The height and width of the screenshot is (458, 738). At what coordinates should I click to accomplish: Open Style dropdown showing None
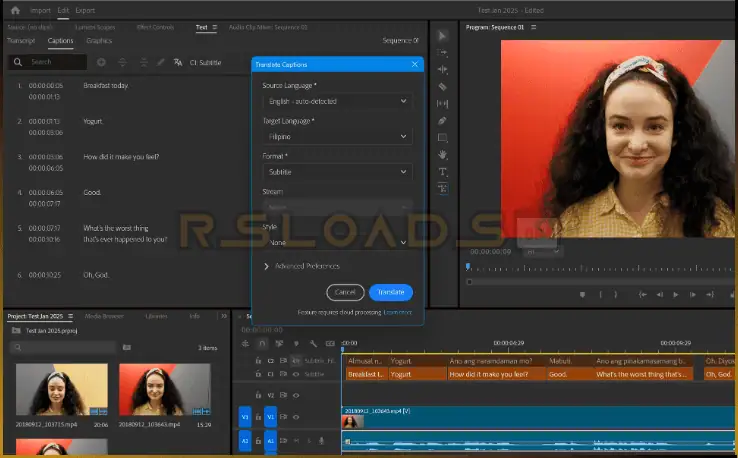tap(338, 242)
